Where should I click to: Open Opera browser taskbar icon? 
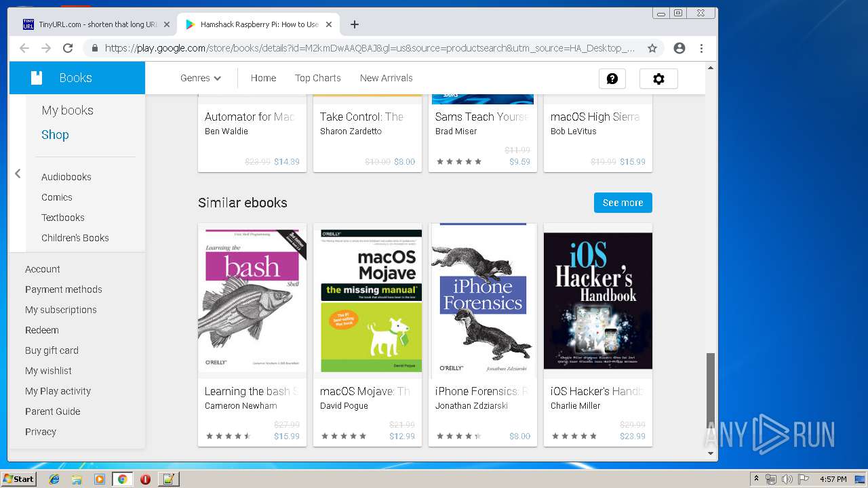point(145,479)
